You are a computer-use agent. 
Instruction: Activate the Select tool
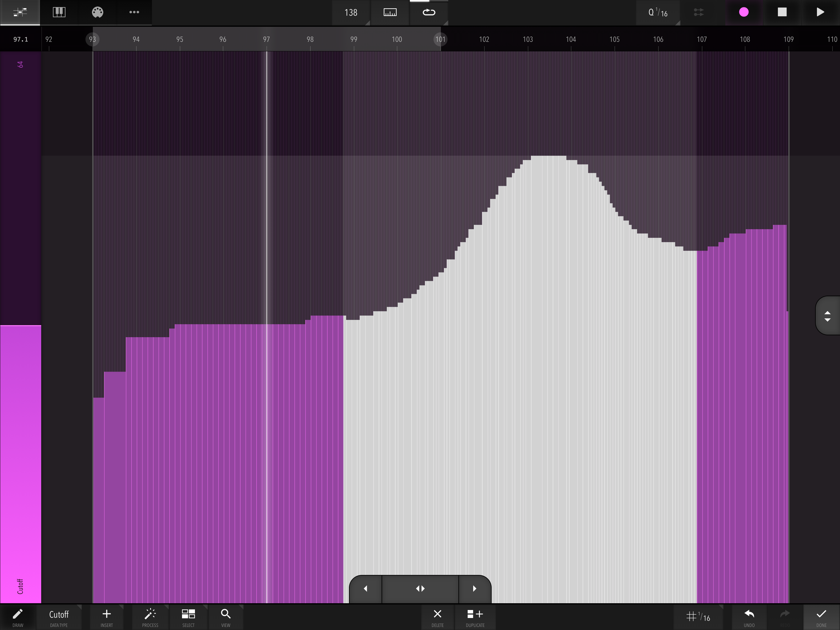click(188, 617)
